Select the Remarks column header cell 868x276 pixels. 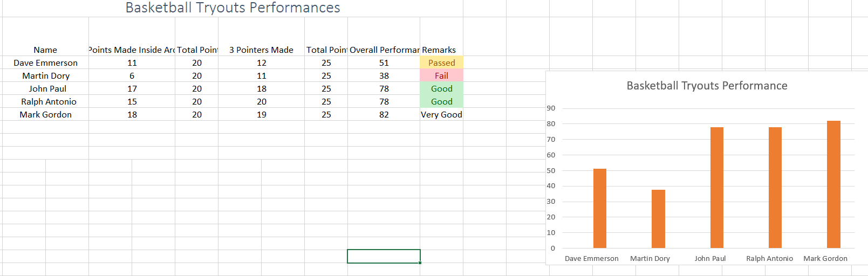coord(439,50)
